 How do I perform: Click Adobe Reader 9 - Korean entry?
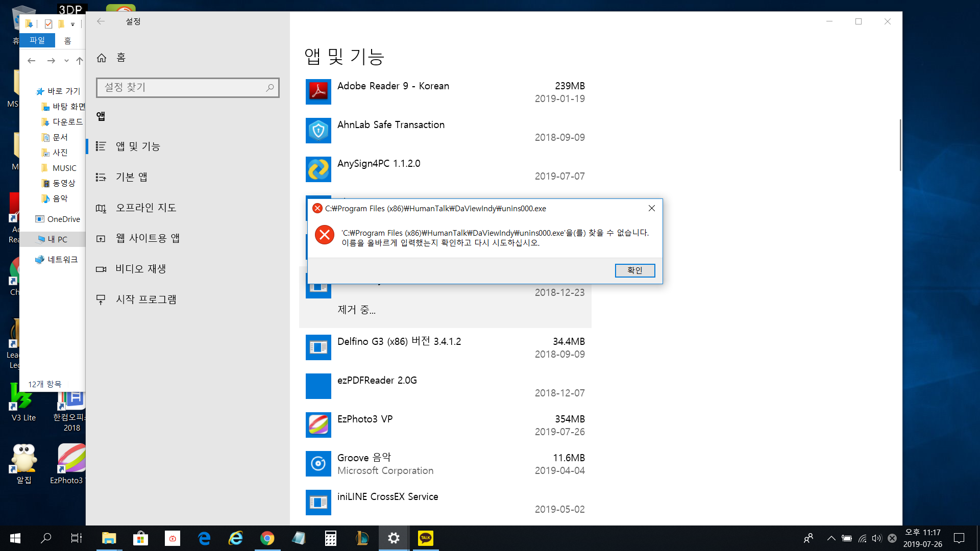click(445, 92)
